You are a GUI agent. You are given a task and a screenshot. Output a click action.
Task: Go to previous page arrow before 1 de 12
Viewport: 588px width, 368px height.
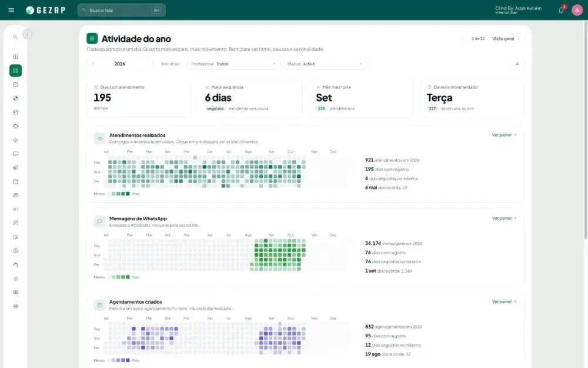[x=462, y=39]
